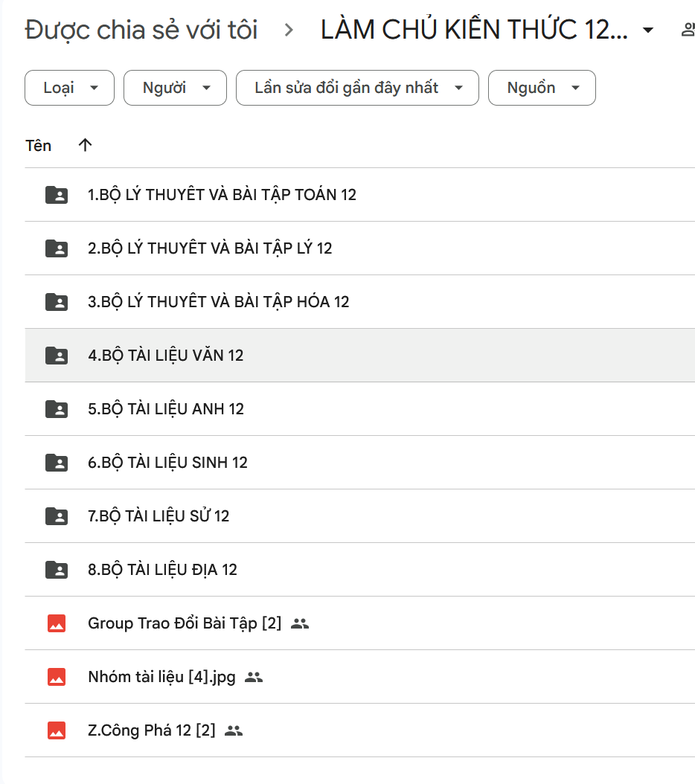The height and width of the screenshot is (784, 695).
Task: Click shared people icon beside Z.Công Phá 12
Action: [234, 730]
